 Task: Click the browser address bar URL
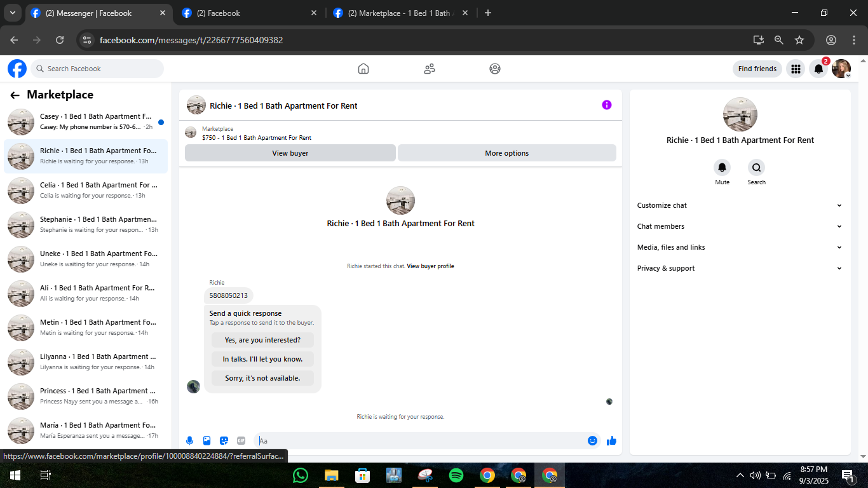pyautogui.click(x=191, y=40)
